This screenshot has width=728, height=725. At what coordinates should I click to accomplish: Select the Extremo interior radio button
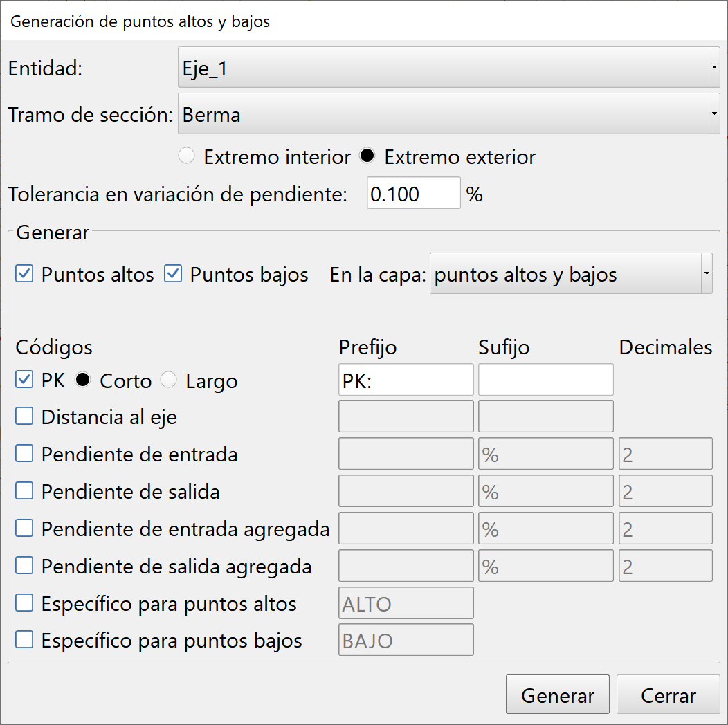186,156
